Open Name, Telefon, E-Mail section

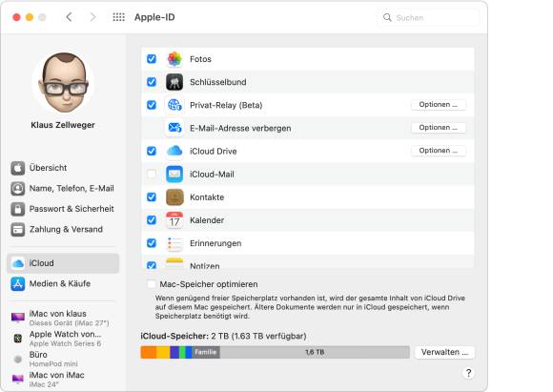point(63,189)
